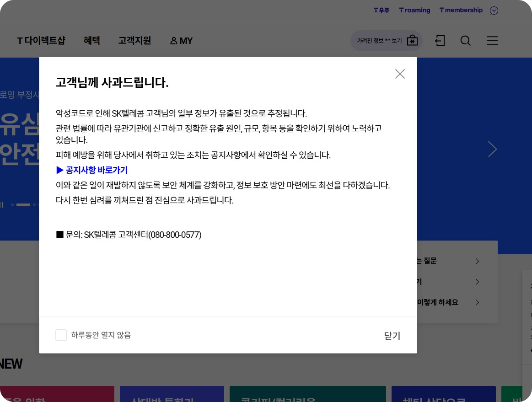The image size is (532, 402).
Task: Open the 'T 다이렉트샵' menu
Action: [x=41, y=41]
